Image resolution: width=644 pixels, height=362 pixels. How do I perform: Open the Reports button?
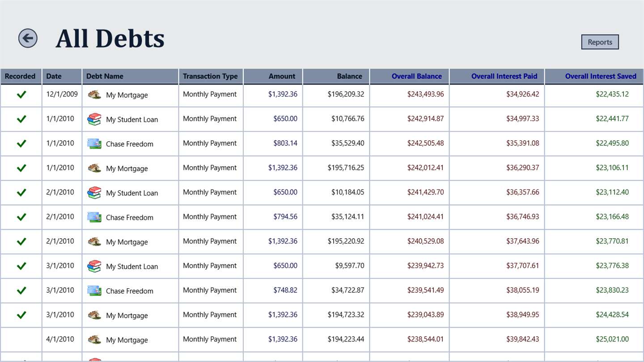click(600, 42)
